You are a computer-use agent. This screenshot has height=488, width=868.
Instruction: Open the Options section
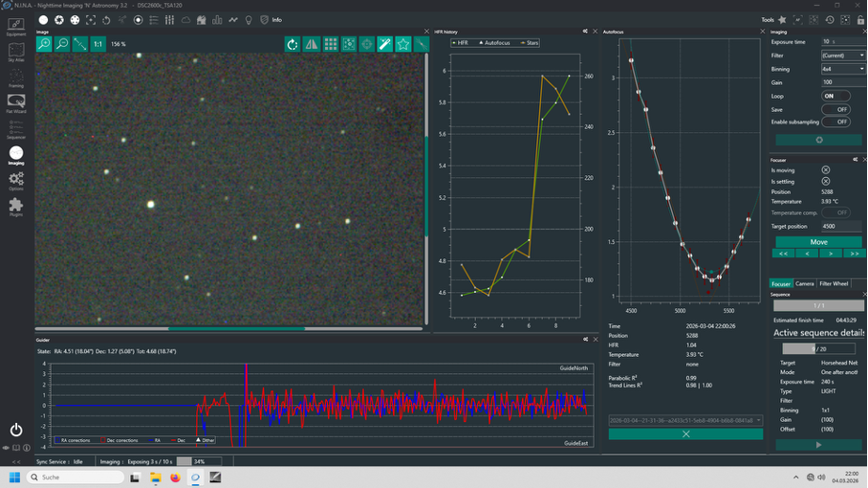(x=16, y=181)
